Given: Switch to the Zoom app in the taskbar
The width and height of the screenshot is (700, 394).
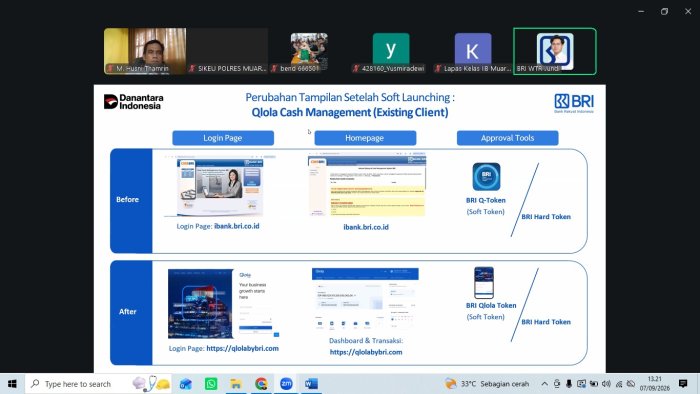Looking at the screenshot, I should tap(286, 384).
